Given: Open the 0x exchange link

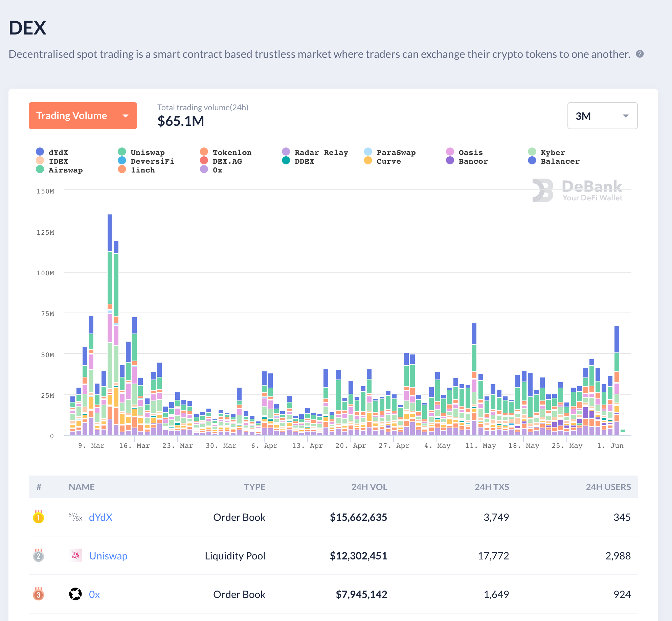Looking at the screenshot, I should point(94,594).
